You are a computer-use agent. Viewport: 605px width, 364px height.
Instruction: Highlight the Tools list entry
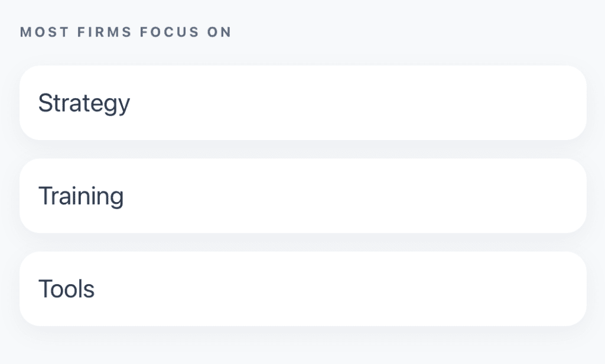tap(302, 289)
